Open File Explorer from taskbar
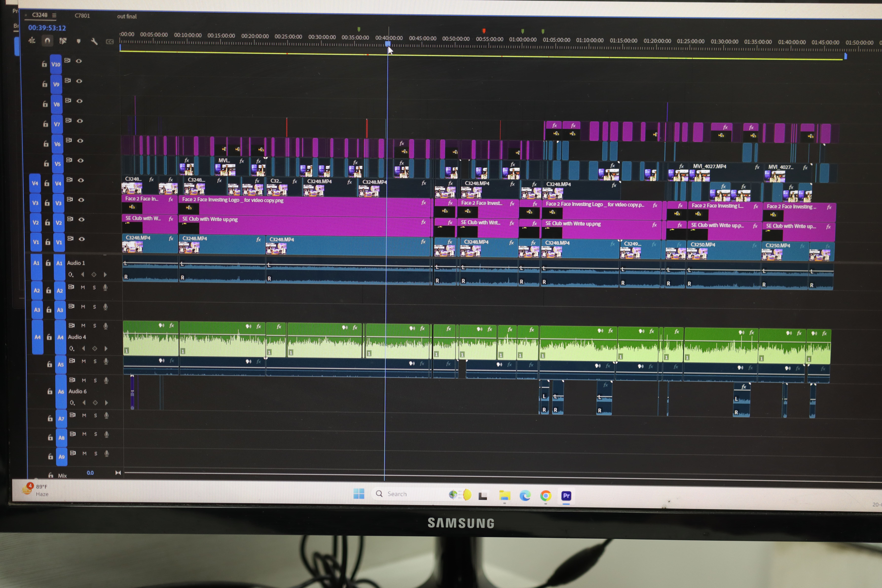This screenshot has height=588, width=882. tap(505, 495)
